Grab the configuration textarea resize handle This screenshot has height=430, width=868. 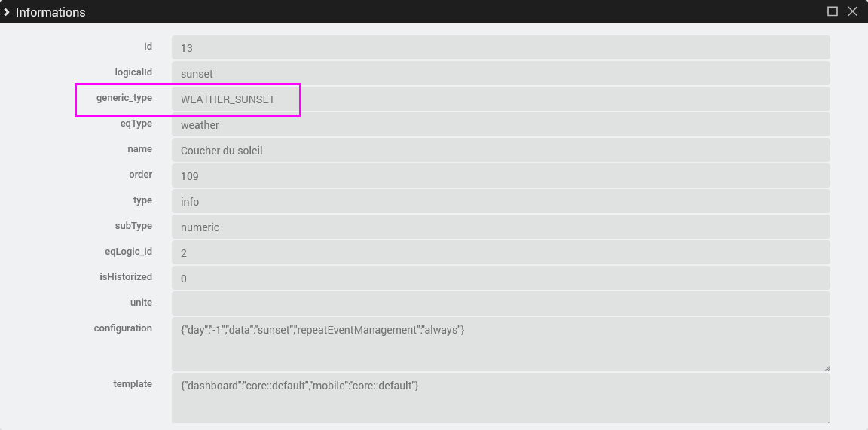tap(827, 367)
